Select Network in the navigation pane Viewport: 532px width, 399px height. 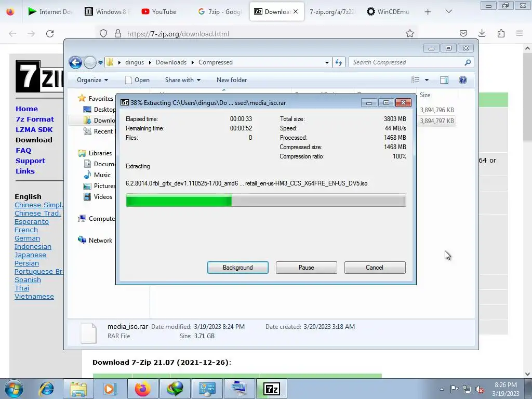[x=100, y=240]
